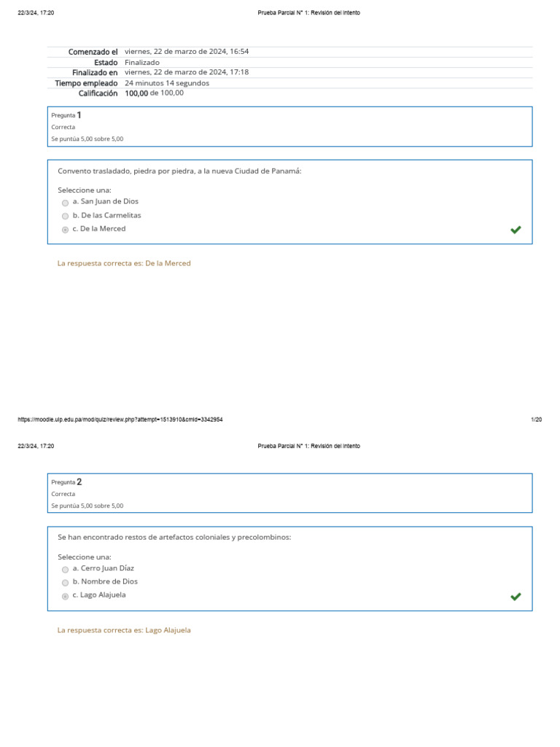Screen dimensions: 560x747
Task: Choose radio option c. Lago Alajuela
Action: [66, 596]
